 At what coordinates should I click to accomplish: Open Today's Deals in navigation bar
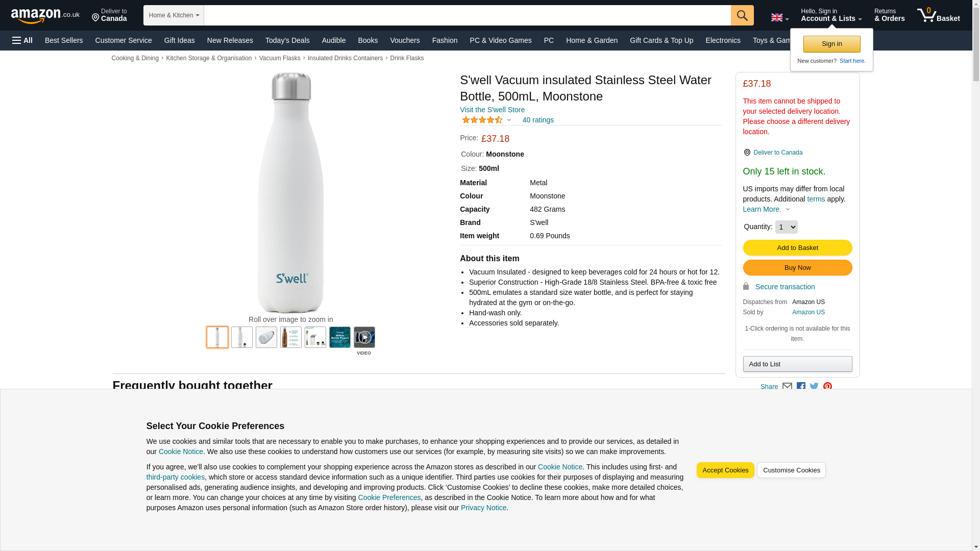tap(287, 40)
